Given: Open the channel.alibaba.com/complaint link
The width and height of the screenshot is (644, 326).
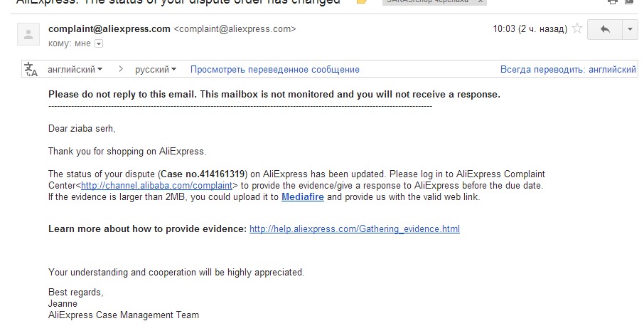Looking at the screenshot, I should 156,185.
